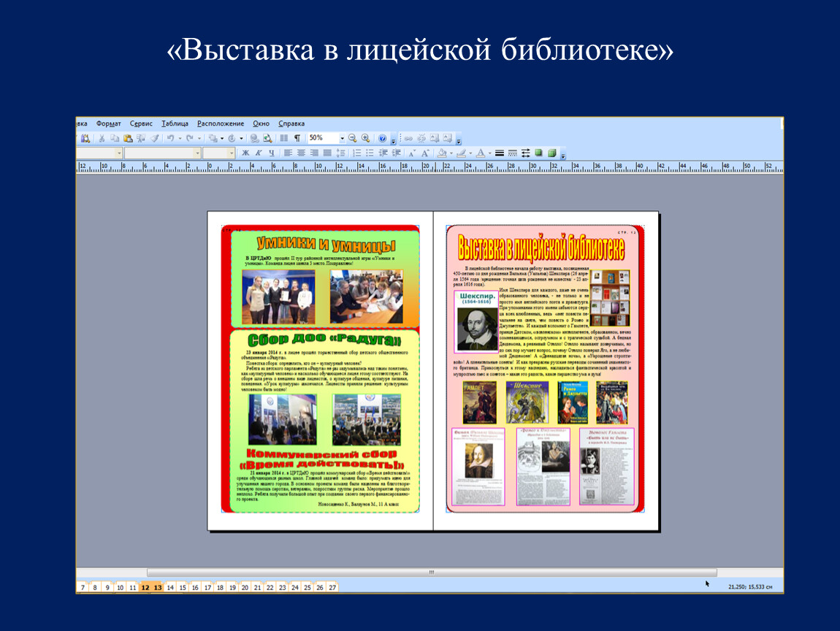Toggle Underline (Ч) text formatting
This screenshot has width=840, height=631.
(x=271, y=153)
